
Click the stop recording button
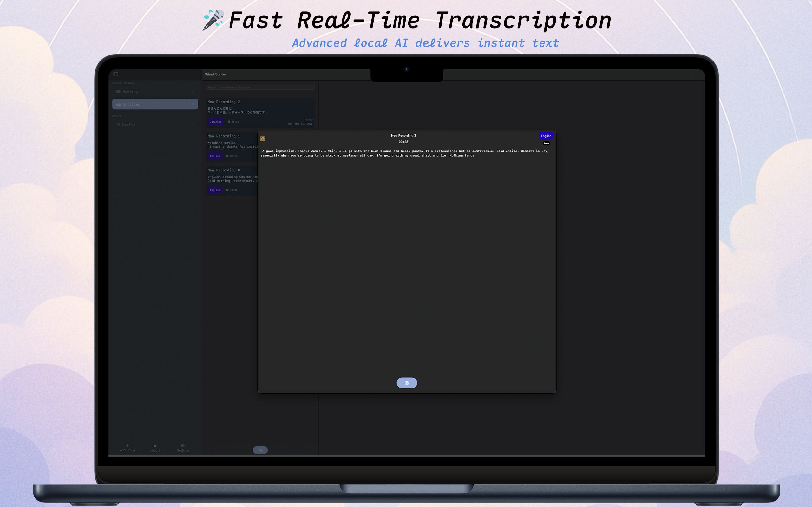tap(407, 383)
